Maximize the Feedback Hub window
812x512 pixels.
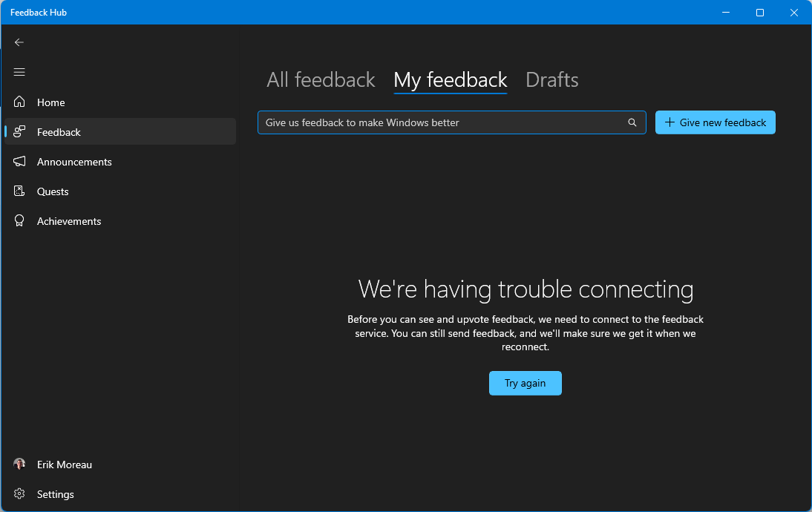point(760,13)
